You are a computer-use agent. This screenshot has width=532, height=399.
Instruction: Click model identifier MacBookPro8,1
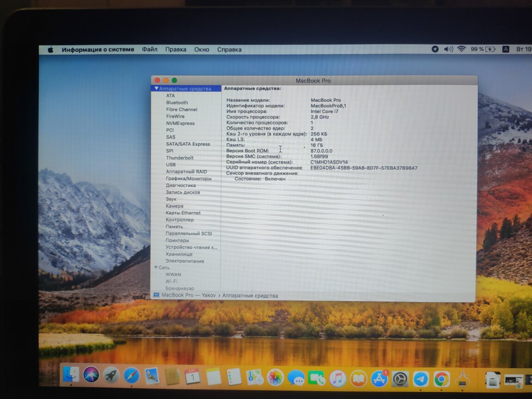pyautogui.click(x=328, y=106)
